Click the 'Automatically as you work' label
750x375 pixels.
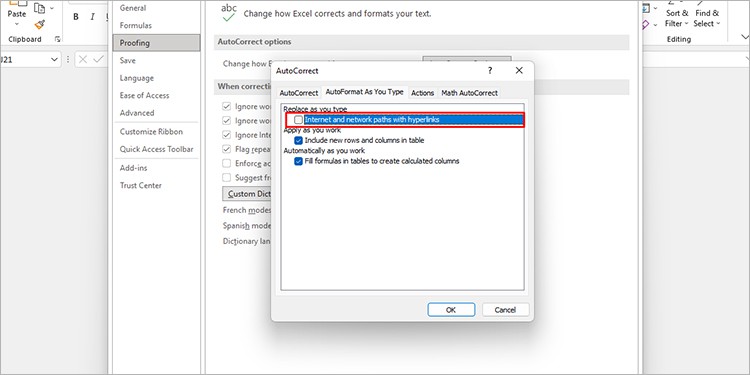pyautogui.click(x=324, y=151)
